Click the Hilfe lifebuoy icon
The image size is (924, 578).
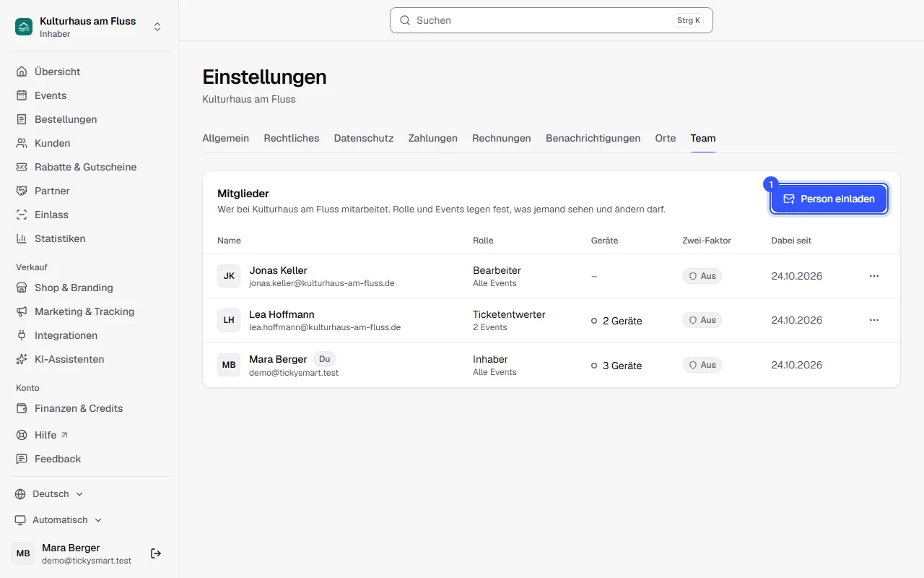pos(22,435)
